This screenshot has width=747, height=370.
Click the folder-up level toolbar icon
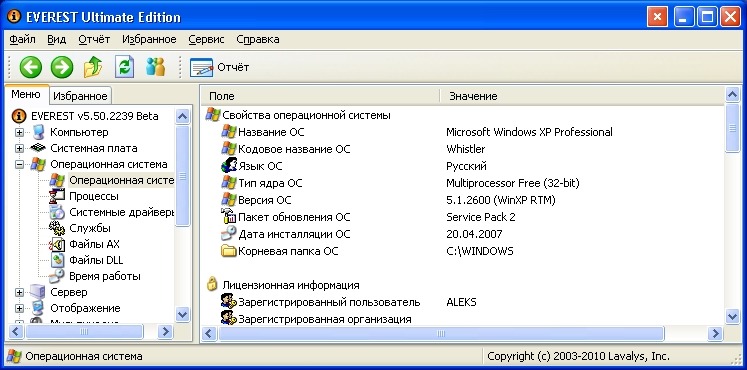(x=93, y=67)
